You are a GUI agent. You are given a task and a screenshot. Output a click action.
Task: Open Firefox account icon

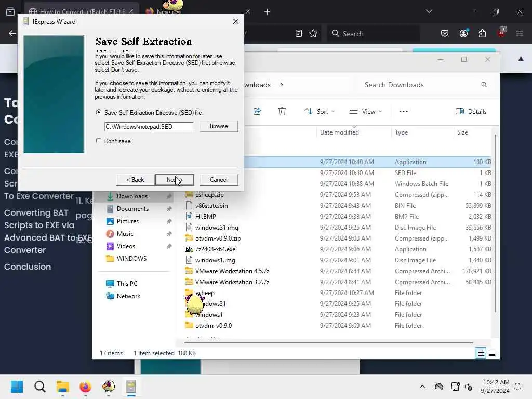[463, 33]
